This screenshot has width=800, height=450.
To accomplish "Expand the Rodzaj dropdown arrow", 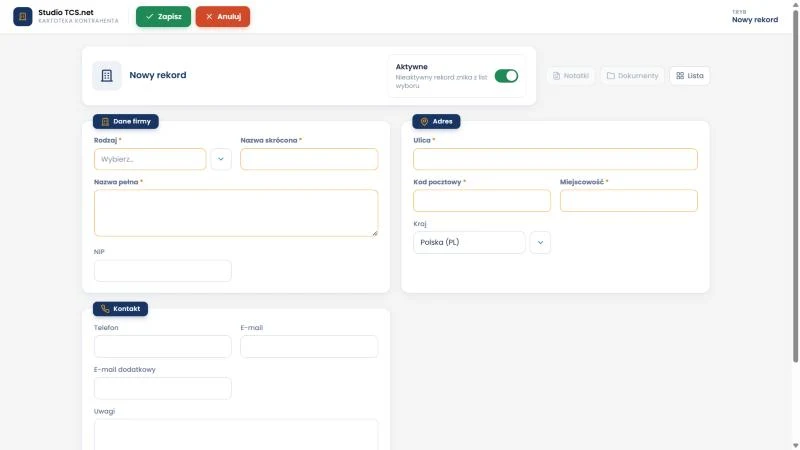I will [221, 159].
